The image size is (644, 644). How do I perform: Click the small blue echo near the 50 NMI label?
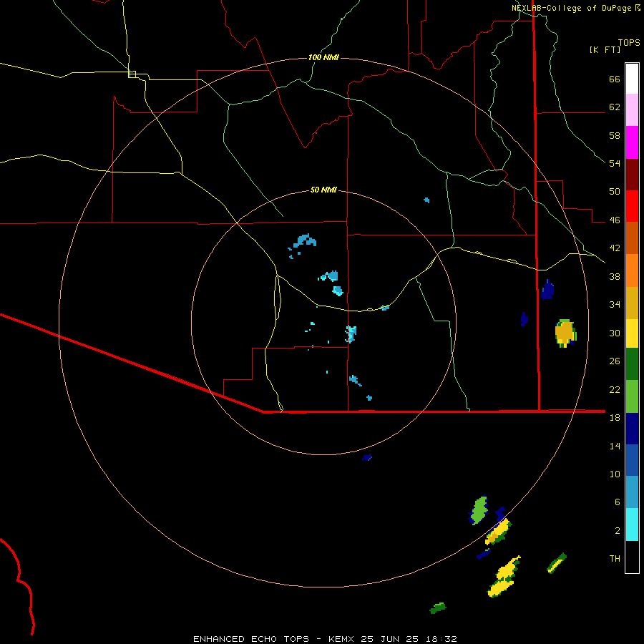(426, 200)
